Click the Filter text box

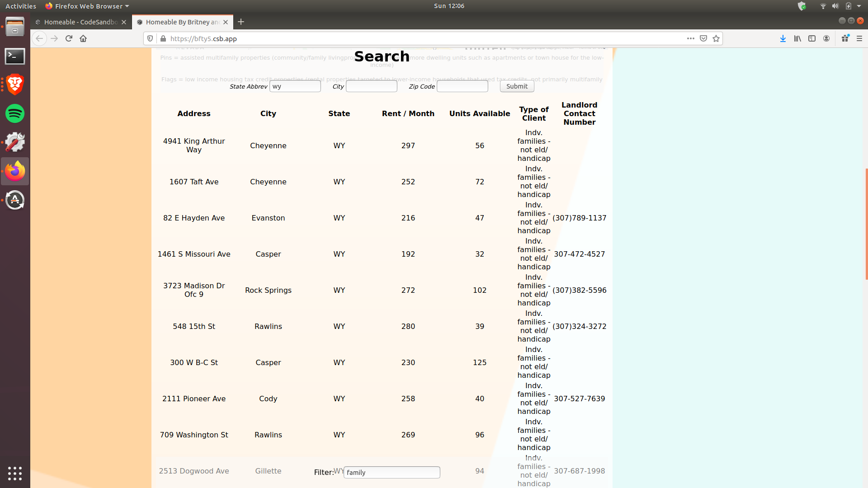tap(392, 472)
